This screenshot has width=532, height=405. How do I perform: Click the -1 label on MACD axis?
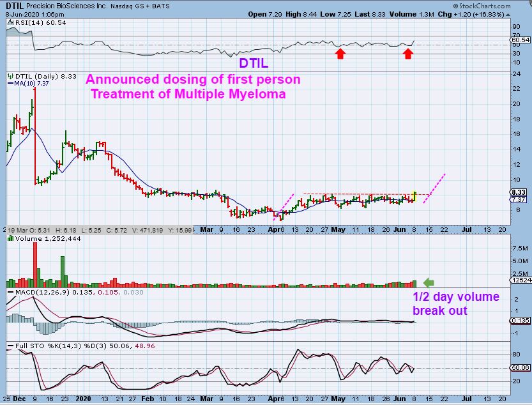tap(515, 333)
